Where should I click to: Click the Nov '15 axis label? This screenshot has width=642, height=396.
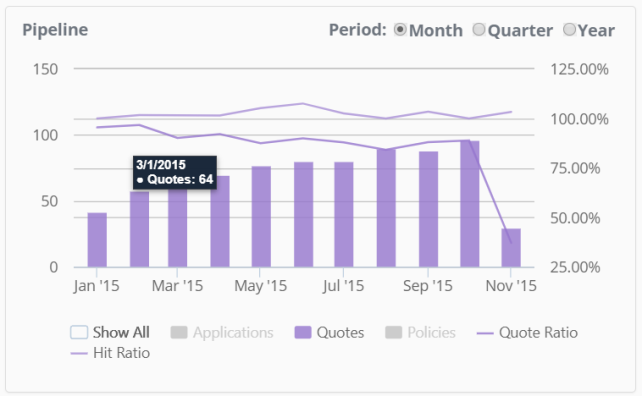pos(511,286)
